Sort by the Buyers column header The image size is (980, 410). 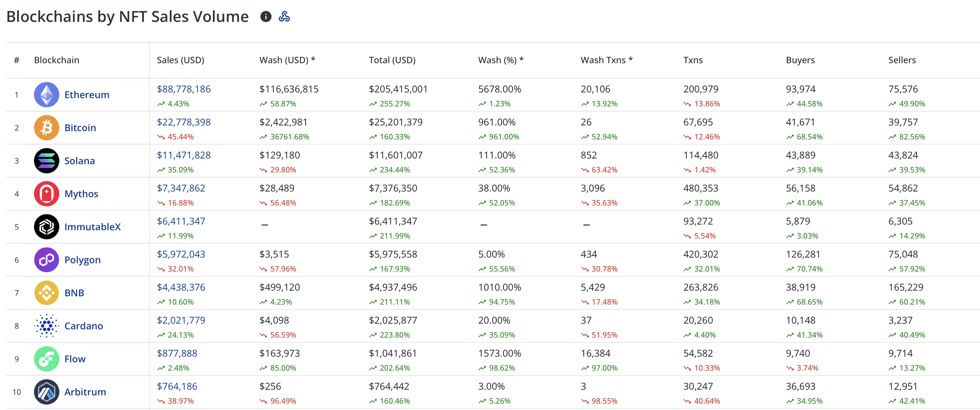pos(800,60)
